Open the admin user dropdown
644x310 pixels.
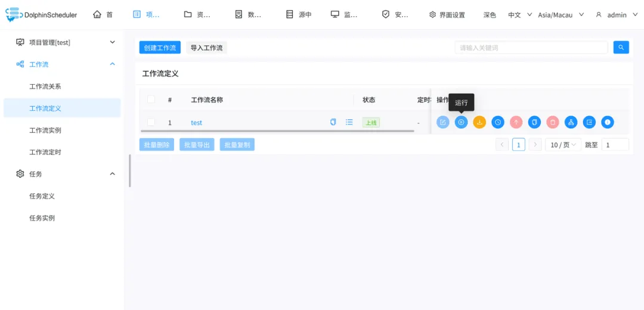pos(617,15)
